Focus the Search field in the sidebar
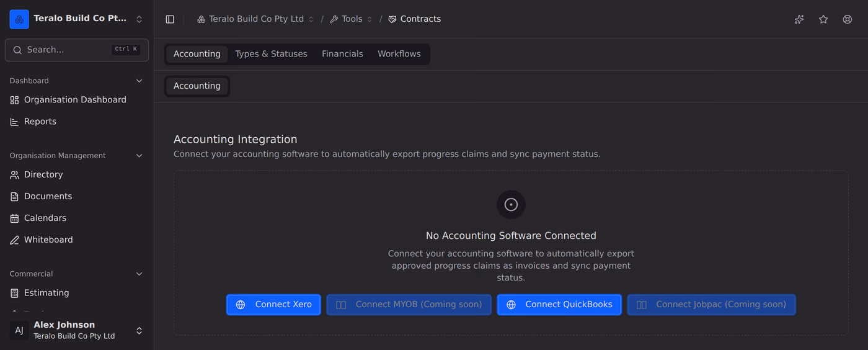868x350 pixels. coord(77,50)
